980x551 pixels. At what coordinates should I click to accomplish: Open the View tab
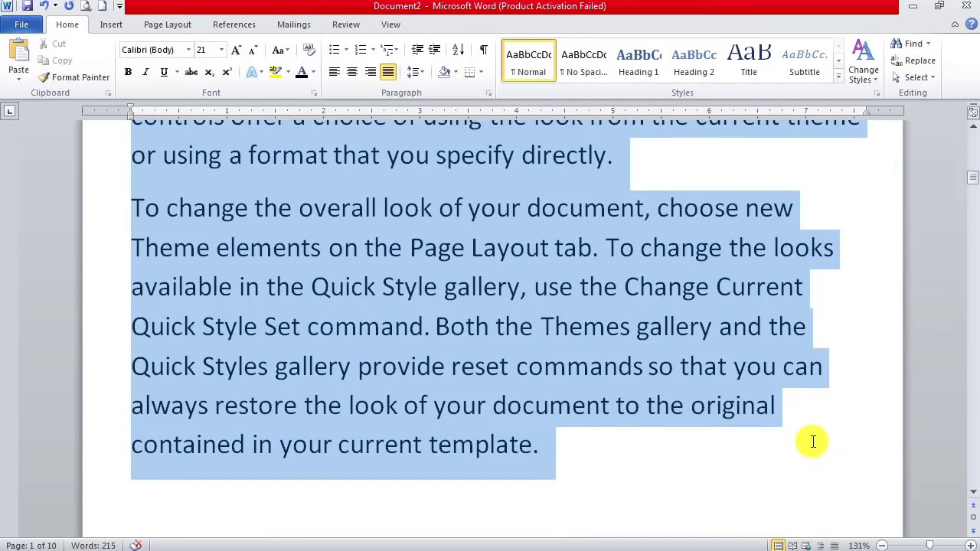pos(390,24)
